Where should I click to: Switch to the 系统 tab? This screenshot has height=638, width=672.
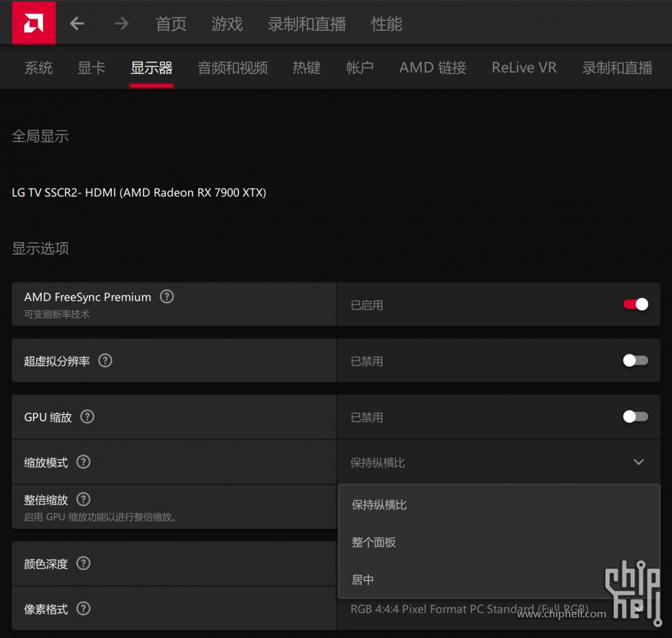click(38, 68)
